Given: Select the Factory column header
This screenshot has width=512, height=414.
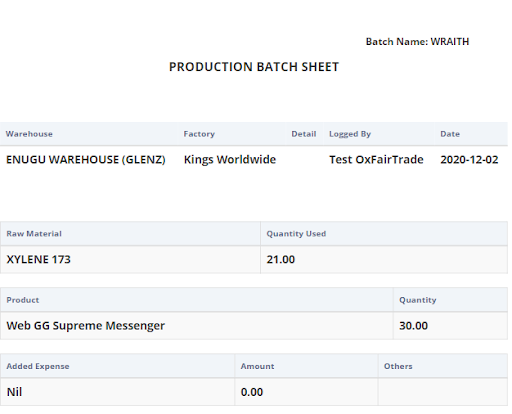Looking at the screenshot, I should tap(199, 134).
